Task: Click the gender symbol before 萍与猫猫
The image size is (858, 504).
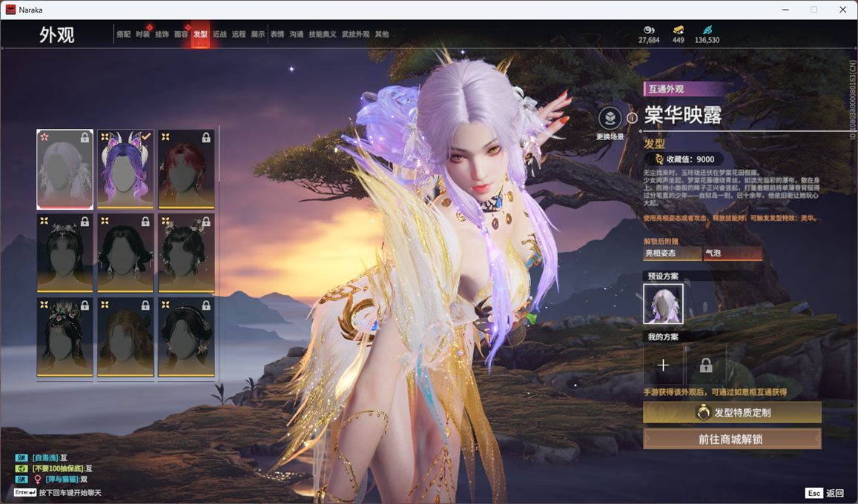Action: 37,480
